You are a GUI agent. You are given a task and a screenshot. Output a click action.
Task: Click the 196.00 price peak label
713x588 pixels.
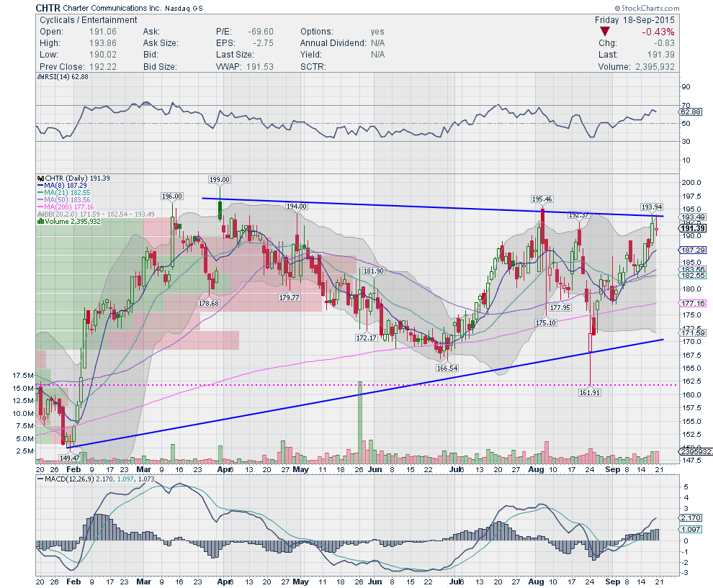[172, 196]
